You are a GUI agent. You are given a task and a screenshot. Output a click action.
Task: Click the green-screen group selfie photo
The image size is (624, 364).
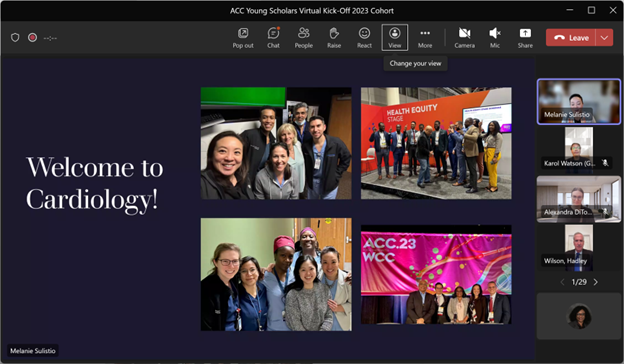pyautogui.click(x=276, y=143)
